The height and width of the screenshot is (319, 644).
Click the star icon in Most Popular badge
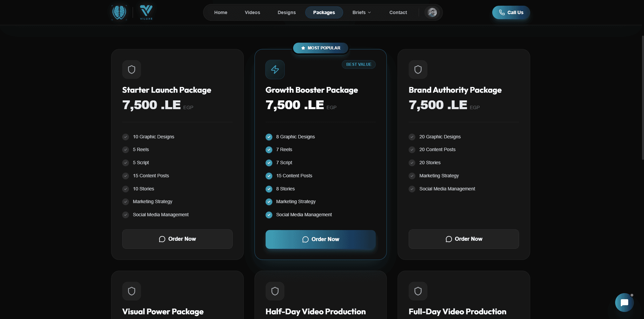tap(303, 48)
